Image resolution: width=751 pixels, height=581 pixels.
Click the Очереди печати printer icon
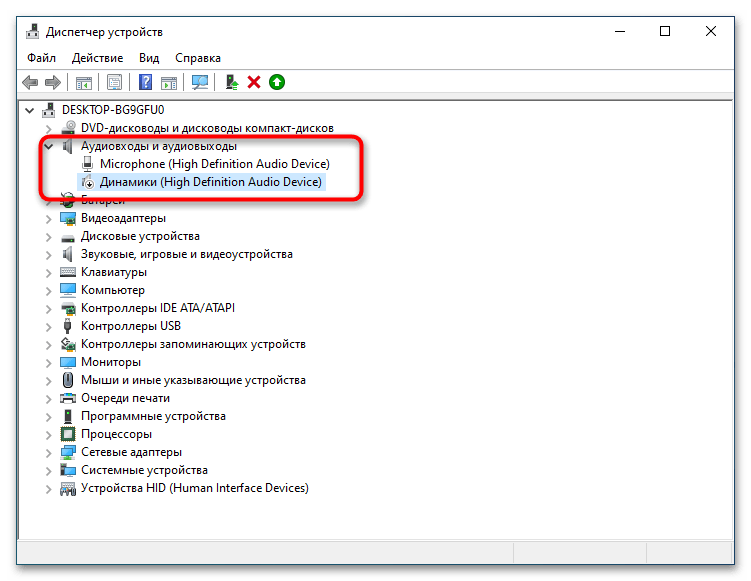pyautogui.click(x=68, y=398)
